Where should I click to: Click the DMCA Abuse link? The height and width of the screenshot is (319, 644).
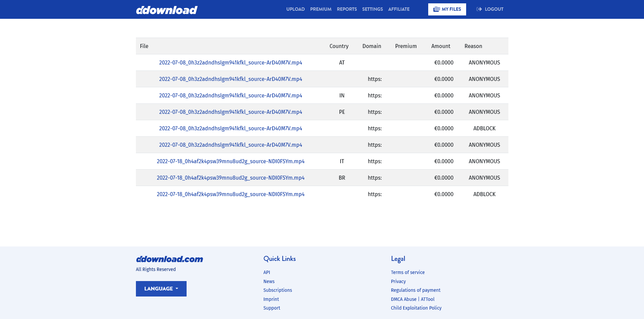[403, 299]
